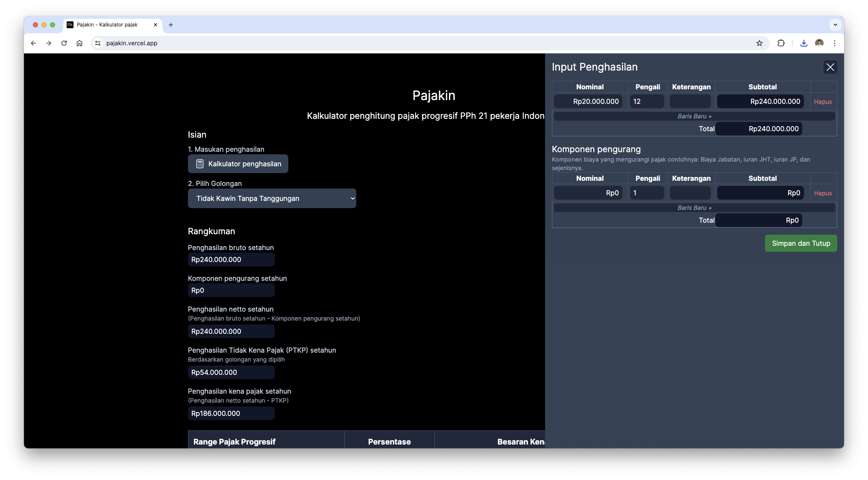Open the Pilih Golongan dropdown
Image resolution: width=868 pixels, height=480 pixels.
click(272, 198)
